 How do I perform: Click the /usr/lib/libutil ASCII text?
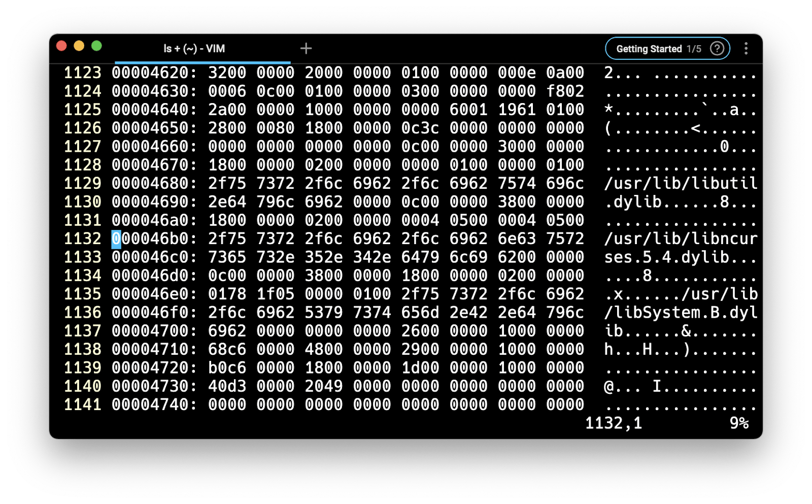(x=680, y=184)
